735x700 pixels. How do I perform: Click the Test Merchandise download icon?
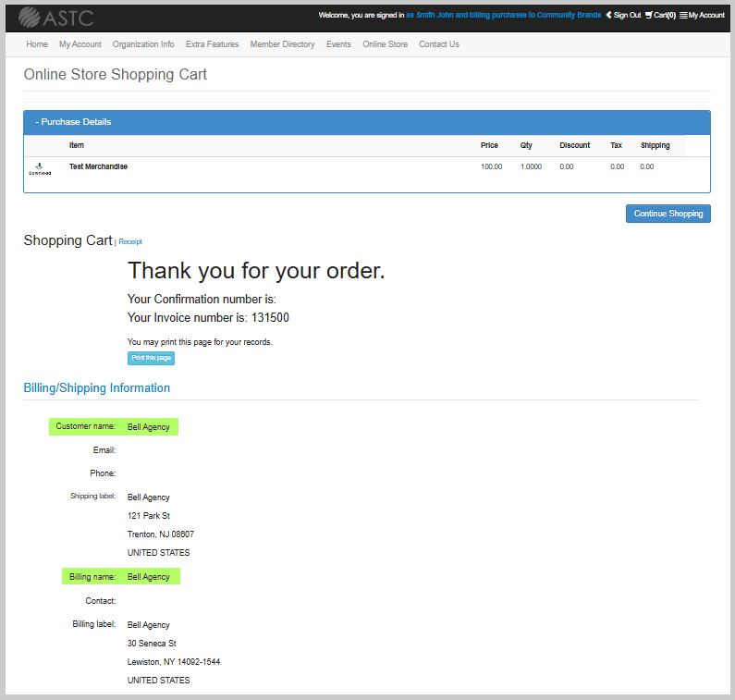pyautogui.click(x=40, y=169)
